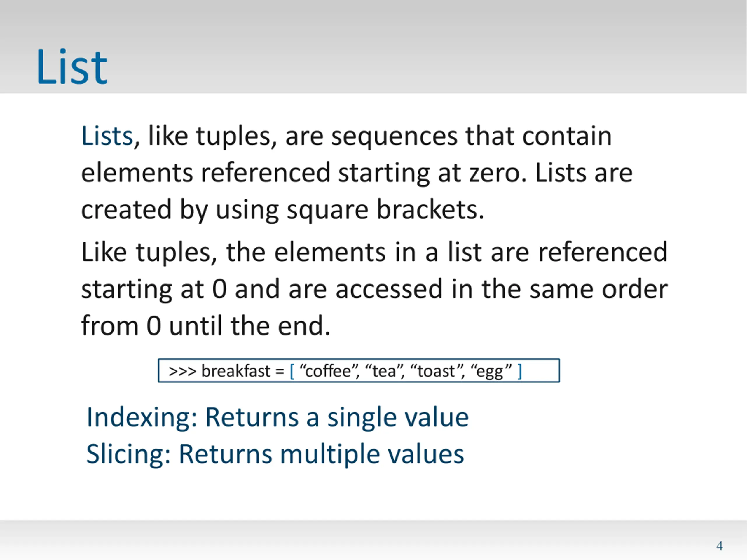Click "Indexing: Returns a single value" line
Screen dimensions: 747x560
point(277,418)
